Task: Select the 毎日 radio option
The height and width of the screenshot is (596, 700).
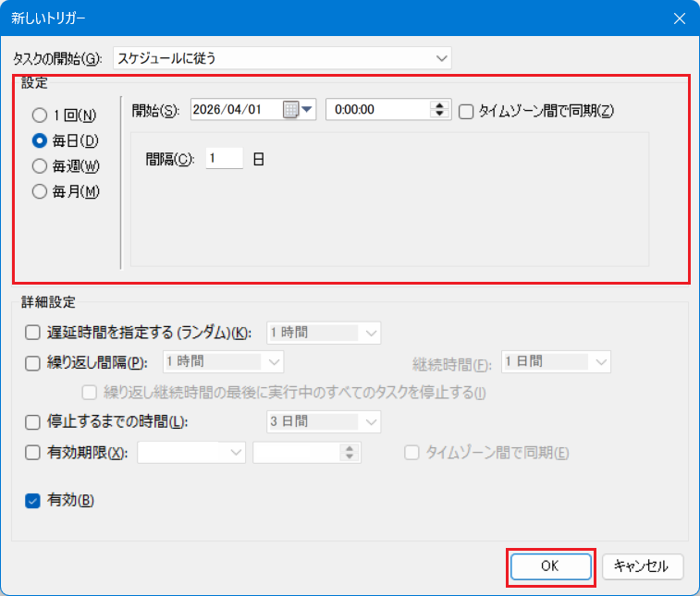Action: [x=39, y=140]
